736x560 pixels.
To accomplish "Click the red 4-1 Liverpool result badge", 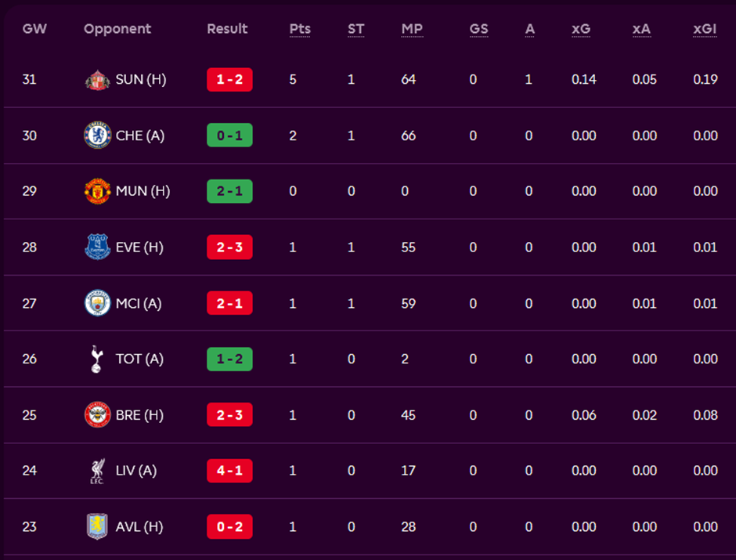I will [229, 471].
